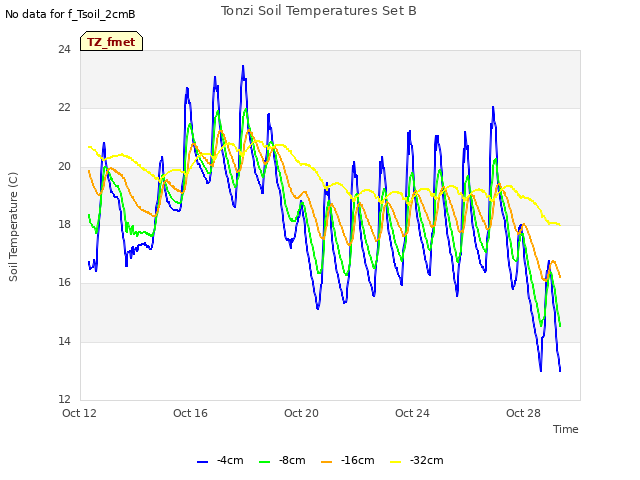Click the Oct 12 x-axis tick label
640x480 pixels.
pyautogui.click(x=79, y=413)
